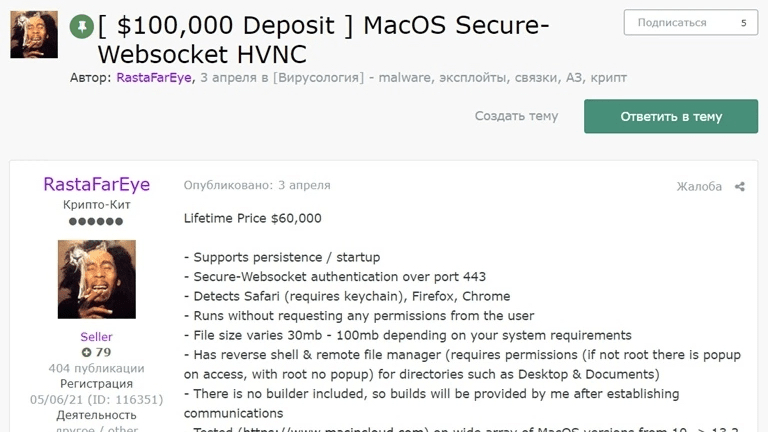This screenshot has height=432, width=768.
Task: Click the green reputation plus icon
Action: (x=87, y=353)
